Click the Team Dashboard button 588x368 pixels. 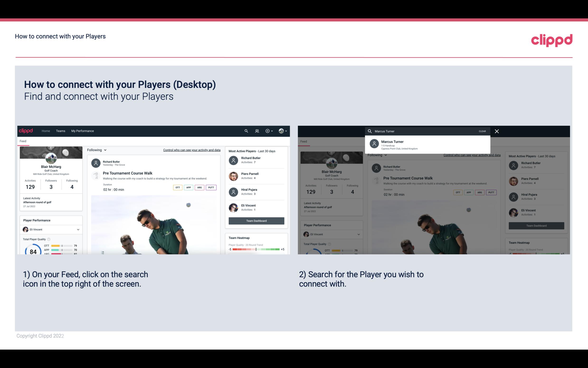coord(256,220)
